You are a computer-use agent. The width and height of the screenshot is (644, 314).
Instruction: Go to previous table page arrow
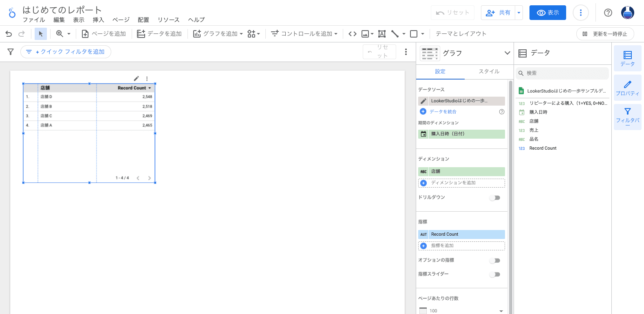(138, 178)
